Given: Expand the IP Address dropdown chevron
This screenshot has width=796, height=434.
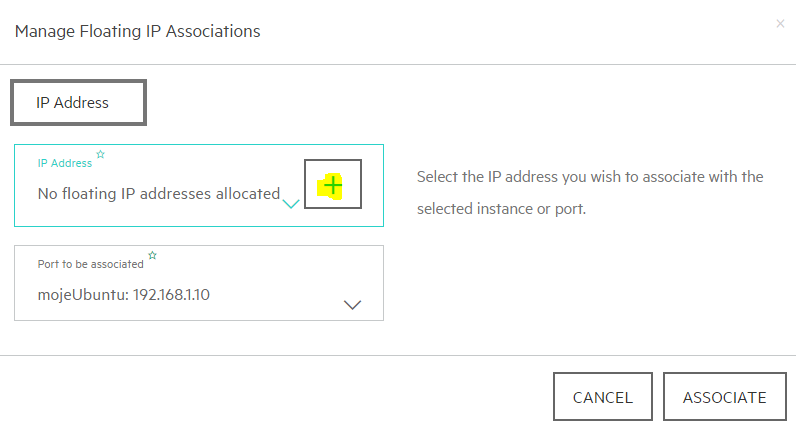Looking at the screenshot, I should click(x=291, y=204).
